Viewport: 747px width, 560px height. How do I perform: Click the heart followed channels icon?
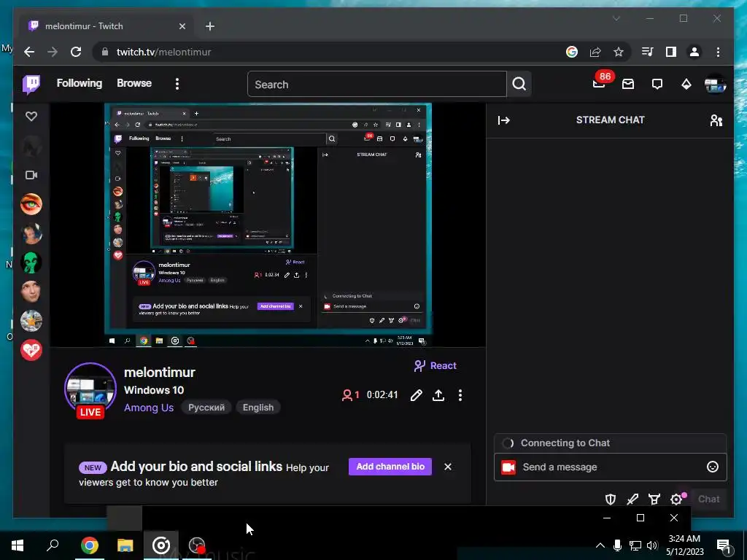pos(31,116)
